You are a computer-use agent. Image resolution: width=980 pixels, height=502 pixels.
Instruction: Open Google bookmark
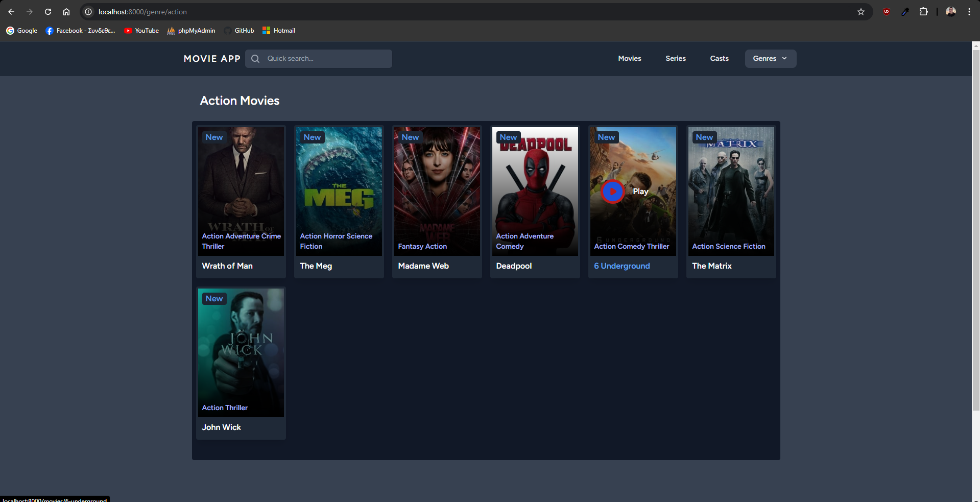point(21,31)
